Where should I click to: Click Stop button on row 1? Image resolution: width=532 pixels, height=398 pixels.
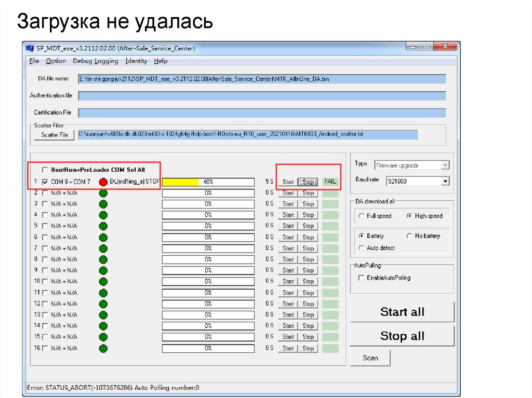coord(308,182)
